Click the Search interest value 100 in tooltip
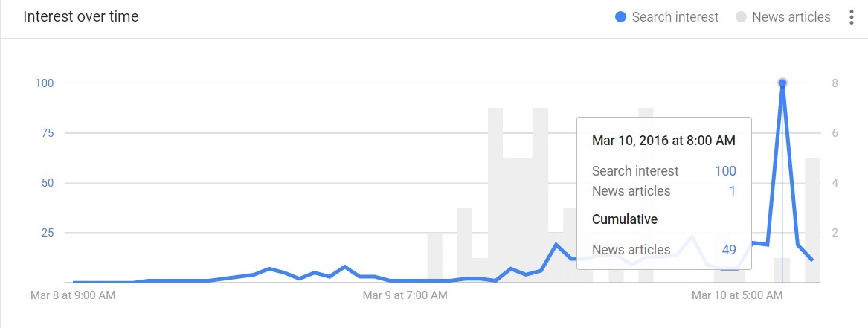This screenshot has width=868, height=328. [x=725, y=171]
